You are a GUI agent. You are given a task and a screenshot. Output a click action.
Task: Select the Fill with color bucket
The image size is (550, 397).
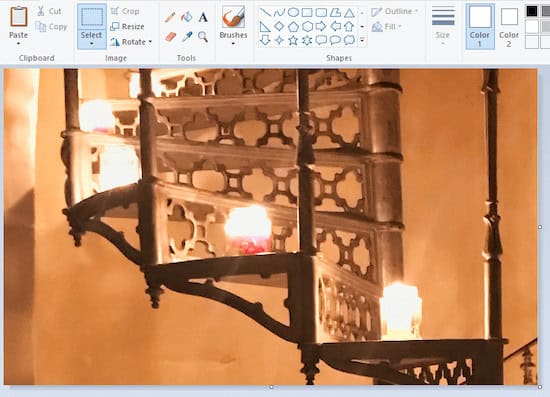pyautogui.click(x=187, y=17)
